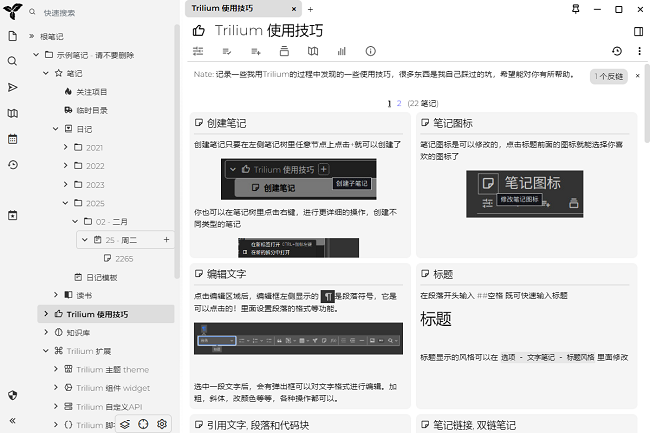Viewport: 650px width, 433px height.
Task: Click scroll to active note target icon
Action: coord(143,424)
